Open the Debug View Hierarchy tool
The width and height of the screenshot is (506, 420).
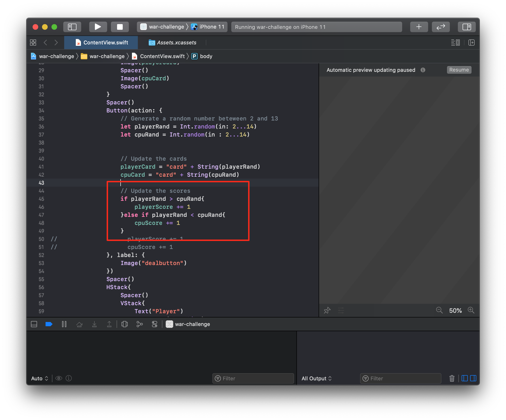click(125, 324)
